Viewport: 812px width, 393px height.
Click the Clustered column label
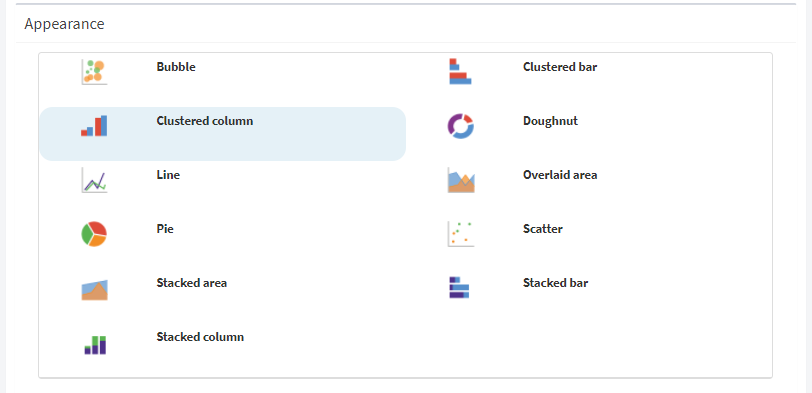[205, 121]
